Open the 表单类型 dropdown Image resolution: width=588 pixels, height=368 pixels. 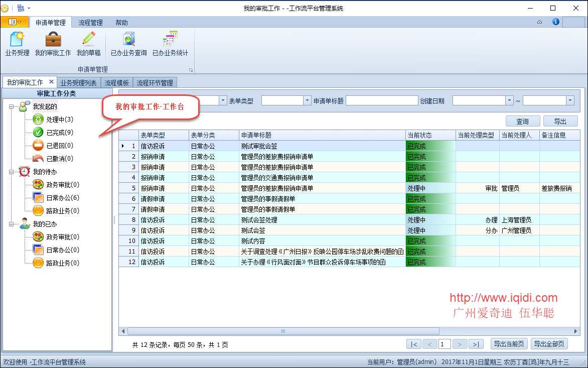pos(307,100)
